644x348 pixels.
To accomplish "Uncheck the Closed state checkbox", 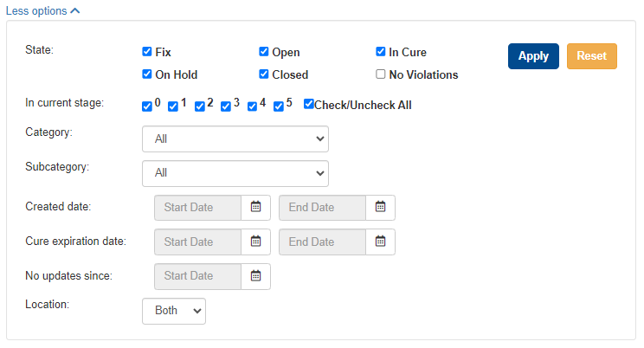I will (264, 74).
